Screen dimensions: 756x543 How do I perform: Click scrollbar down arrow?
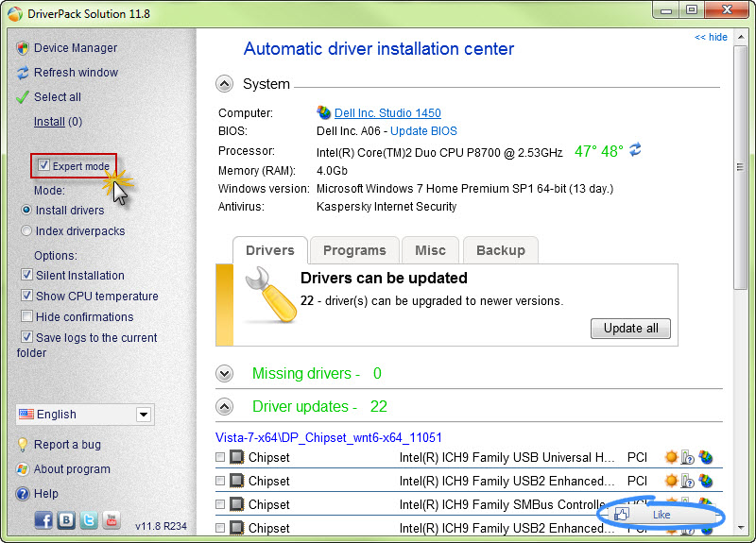[740, 528]
